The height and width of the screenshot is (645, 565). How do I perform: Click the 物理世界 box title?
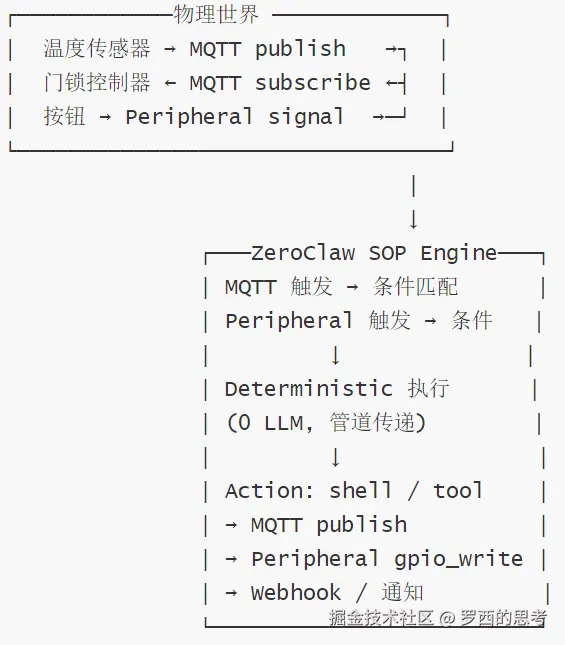[x=216, y=14]
